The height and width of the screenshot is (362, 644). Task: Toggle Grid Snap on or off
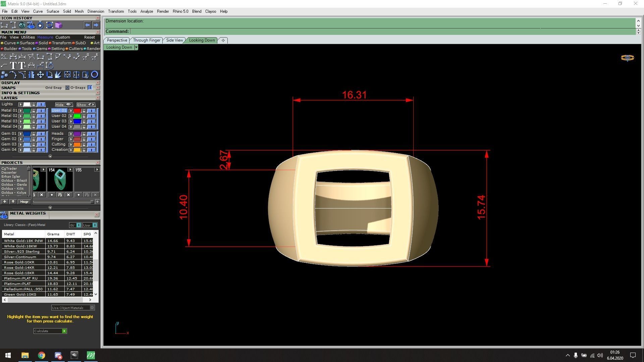coord(67,87)
